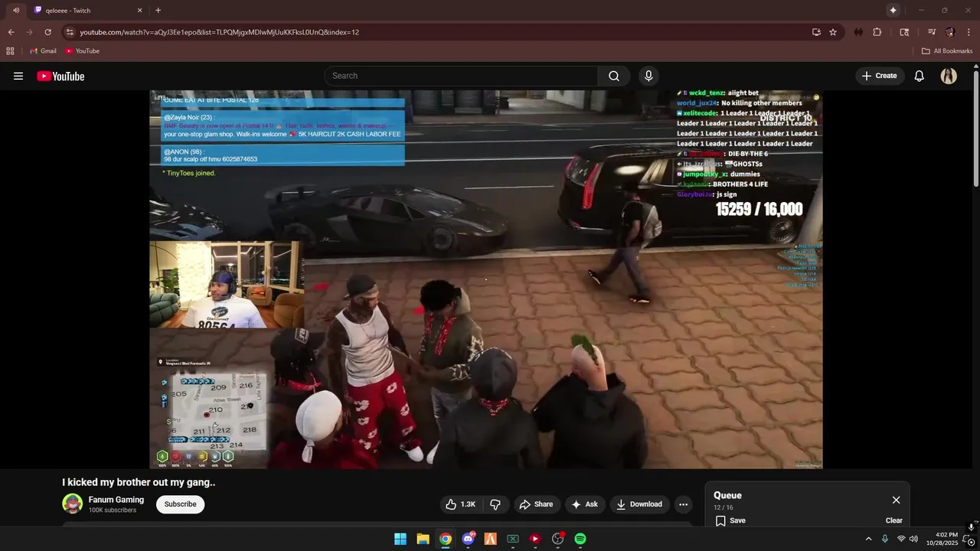Open Spotify from the taskbar
The image size is (980, 551).
[x=580, y=539]
